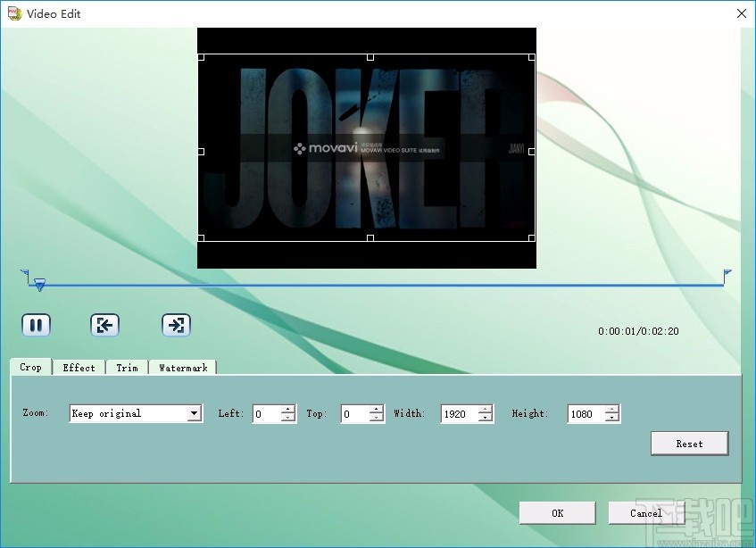Click the Top value down arrow
The width and height of the screenshot is (756, 548).
(377, 418)
